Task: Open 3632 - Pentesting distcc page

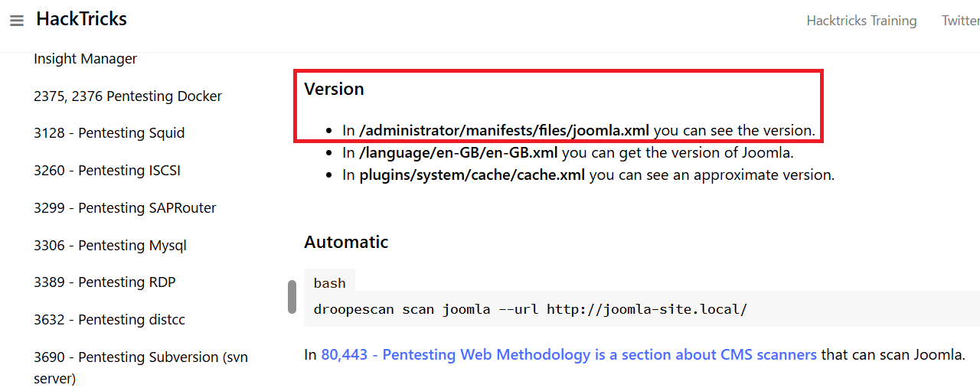Action: point(109,320)
